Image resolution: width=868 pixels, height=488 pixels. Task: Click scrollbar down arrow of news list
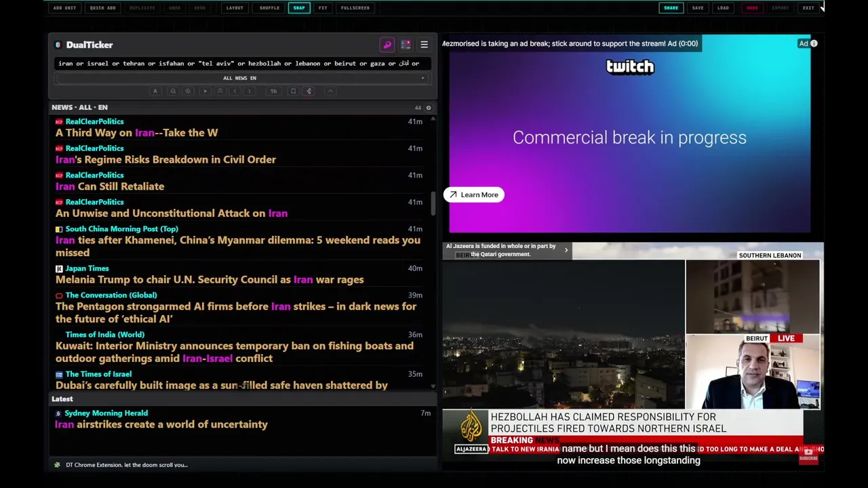click(x=433, y=386)
